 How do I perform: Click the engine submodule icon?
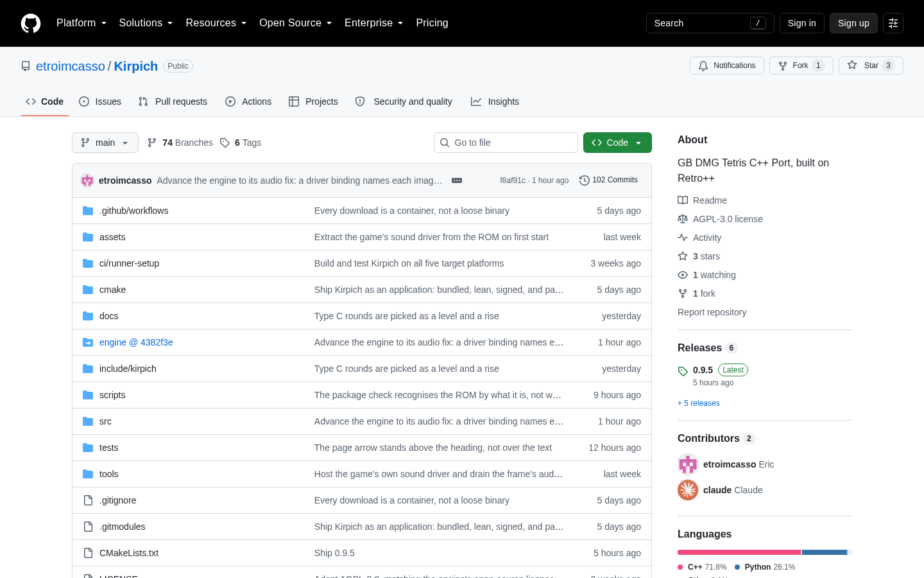click(88, 342)
